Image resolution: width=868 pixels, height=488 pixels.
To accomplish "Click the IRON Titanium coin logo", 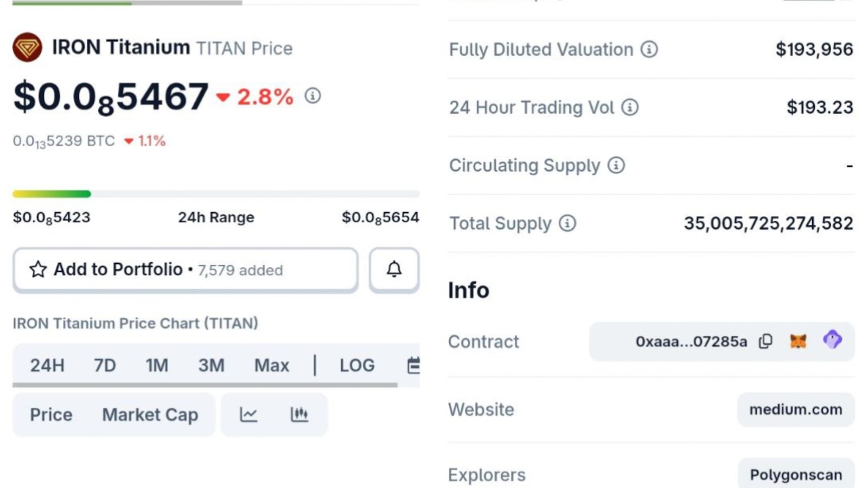I will [x=27, y=48].
